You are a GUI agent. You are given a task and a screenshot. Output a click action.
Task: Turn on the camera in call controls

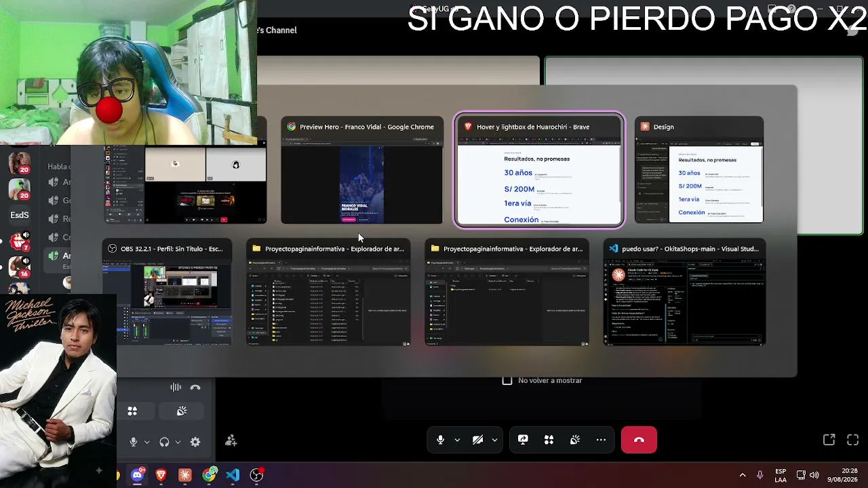click(477, 440)
